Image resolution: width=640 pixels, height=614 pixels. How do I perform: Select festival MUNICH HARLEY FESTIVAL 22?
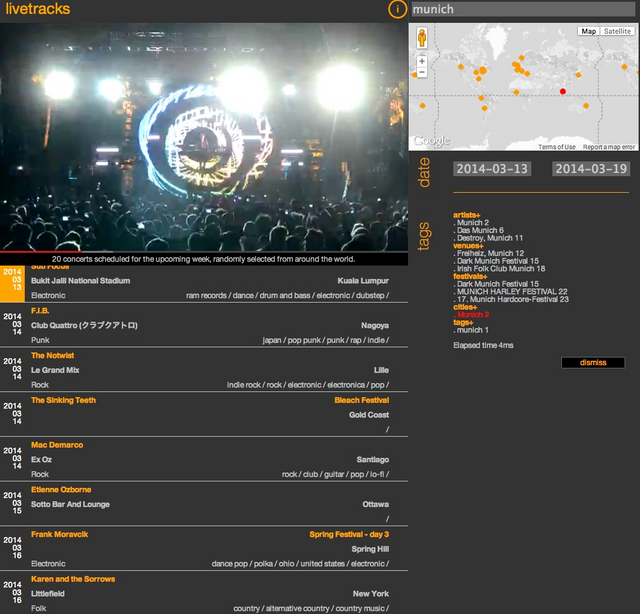[x=510, y=291]
